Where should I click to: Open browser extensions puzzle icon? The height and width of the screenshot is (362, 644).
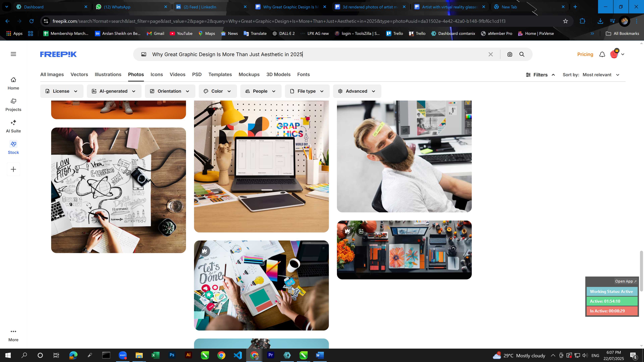(x=582, y=21)
